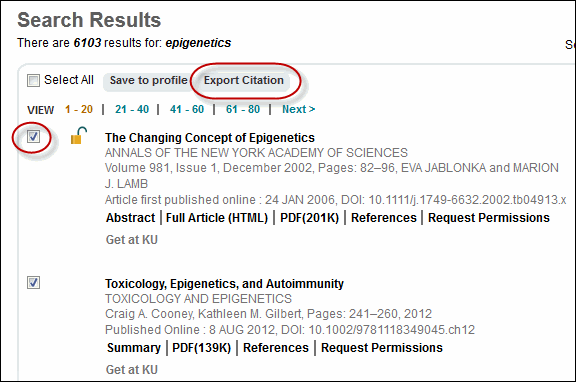Image resolution: width=576 pixels, height=382 pixels.
Task: Go to results 41 - 60
Action: point(187,109)
